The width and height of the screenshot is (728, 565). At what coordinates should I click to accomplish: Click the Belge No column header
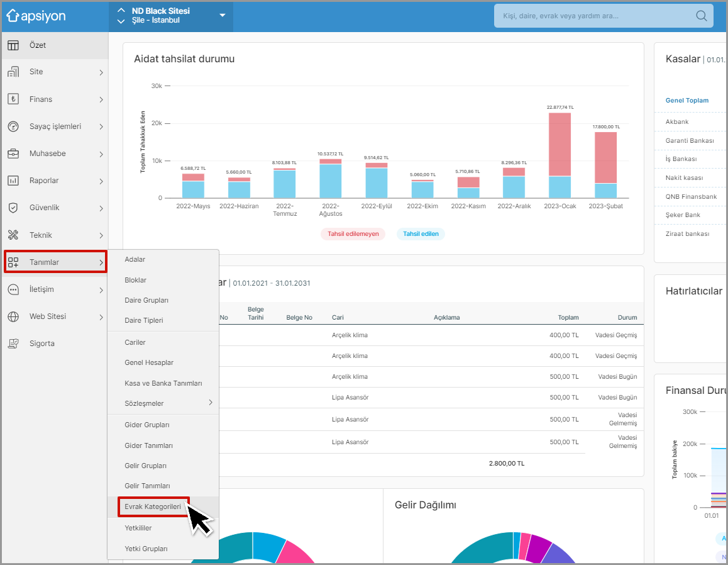pos(299,317)
